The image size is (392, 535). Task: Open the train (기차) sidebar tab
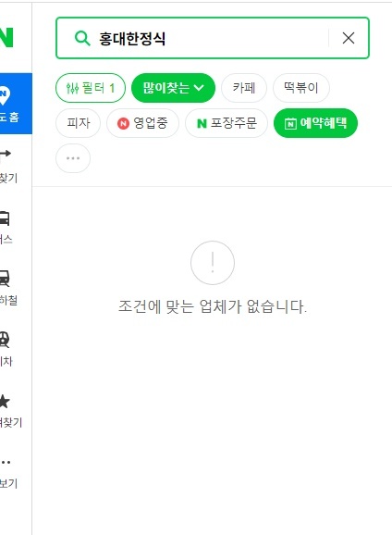6,349
